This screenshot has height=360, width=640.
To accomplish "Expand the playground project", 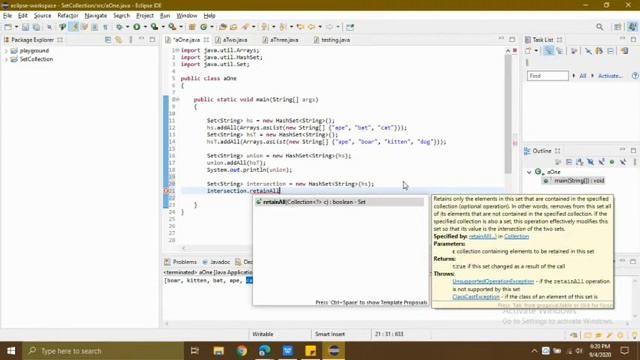I will pyautogui.click(x=6, y=51).
